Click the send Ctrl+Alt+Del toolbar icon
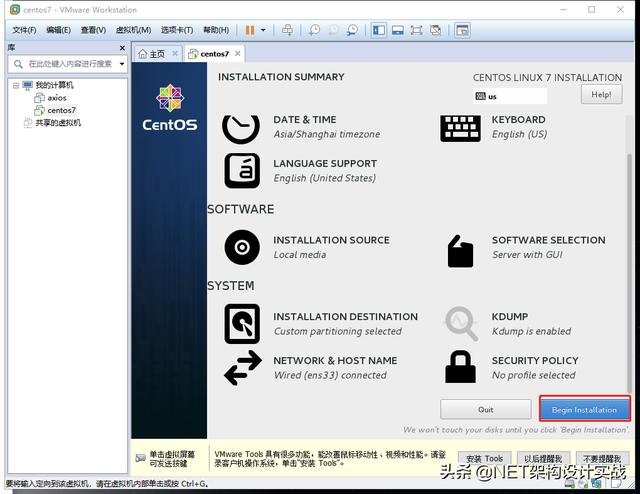 click(287, 30)
